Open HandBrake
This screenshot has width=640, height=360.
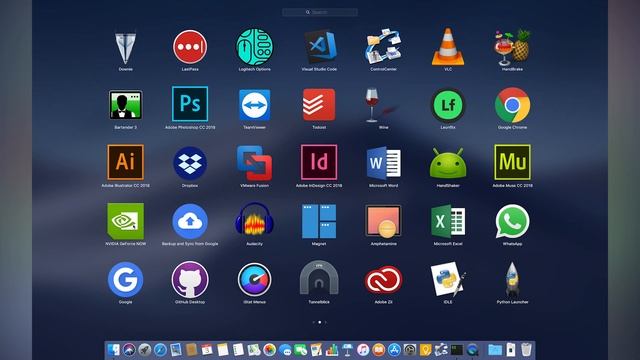[x=512, y=47]
